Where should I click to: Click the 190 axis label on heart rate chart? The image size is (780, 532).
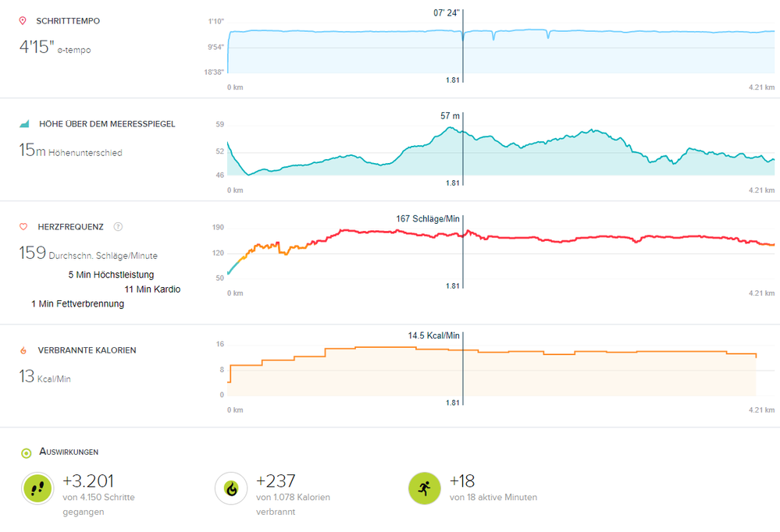[x=218, y=227]
